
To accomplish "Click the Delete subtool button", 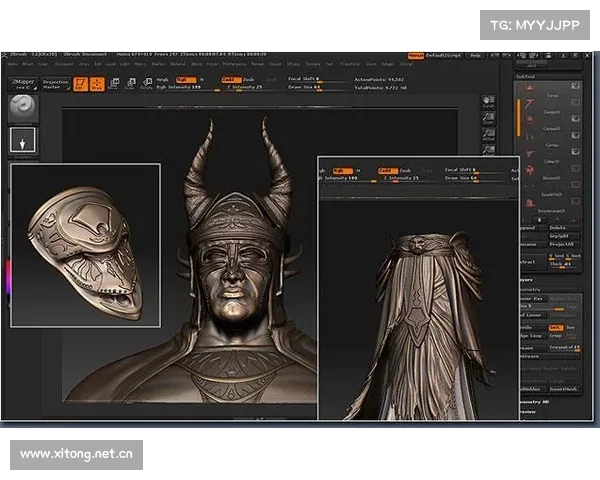I will tap(563, 228).
